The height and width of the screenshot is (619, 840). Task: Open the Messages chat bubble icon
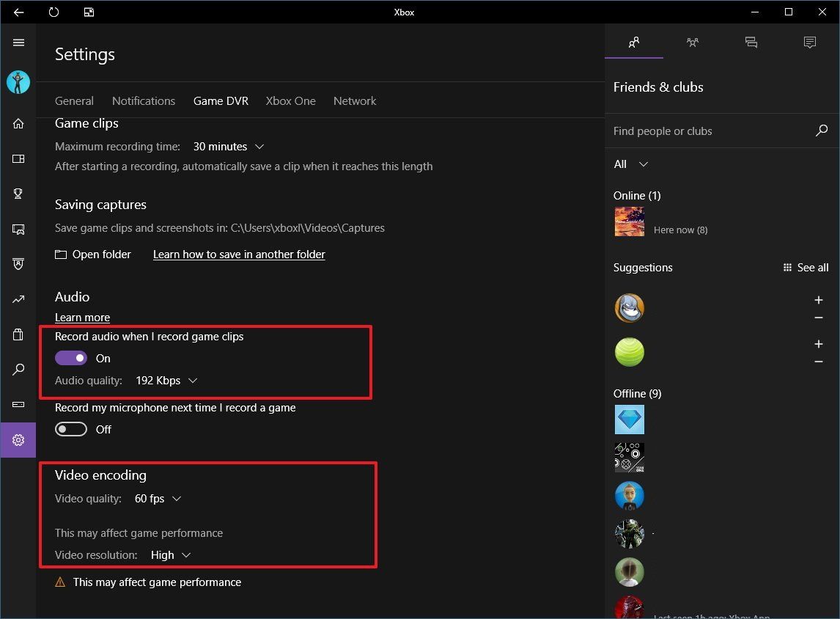click(x=751, y=43)
